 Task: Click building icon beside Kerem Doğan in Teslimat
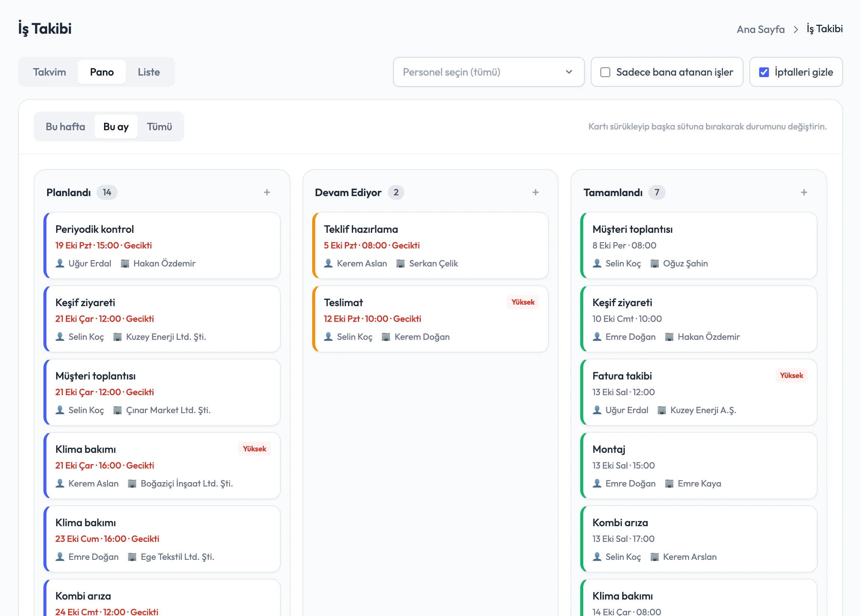[386, 336]
